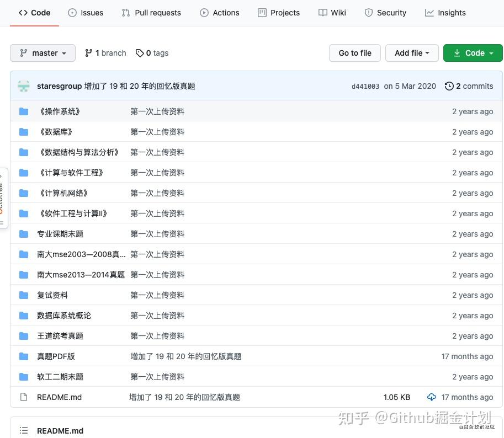Open the green Code dropdown
The image size is (504, 438).
point(473,52)
